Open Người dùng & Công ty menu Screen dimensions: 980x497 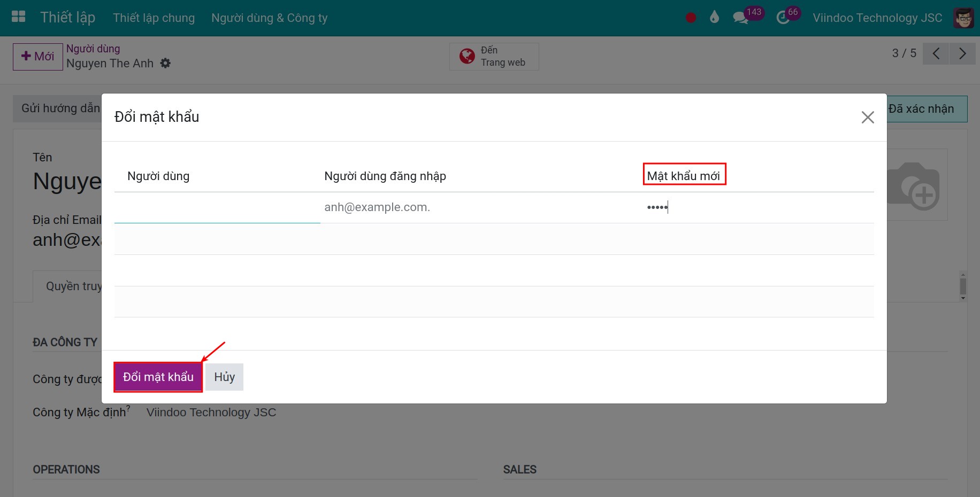click(269, 18)
